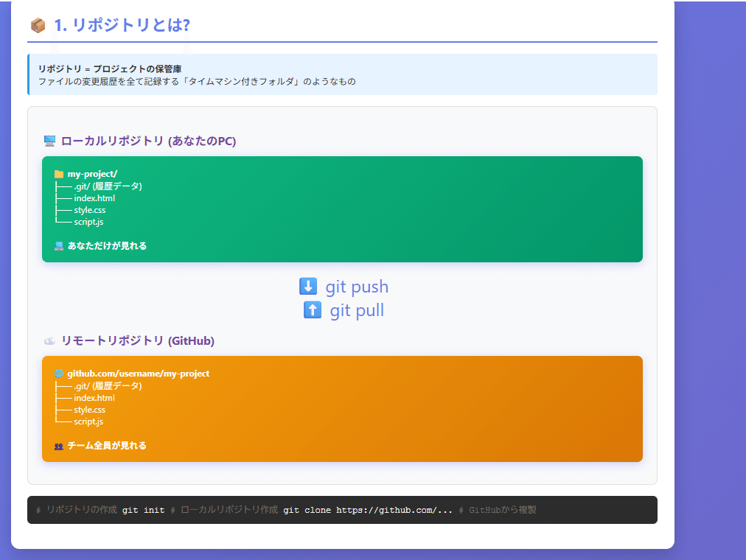The image size is (746, 560).
Task: Click the git push link
Action: click(x=356, y=287)
